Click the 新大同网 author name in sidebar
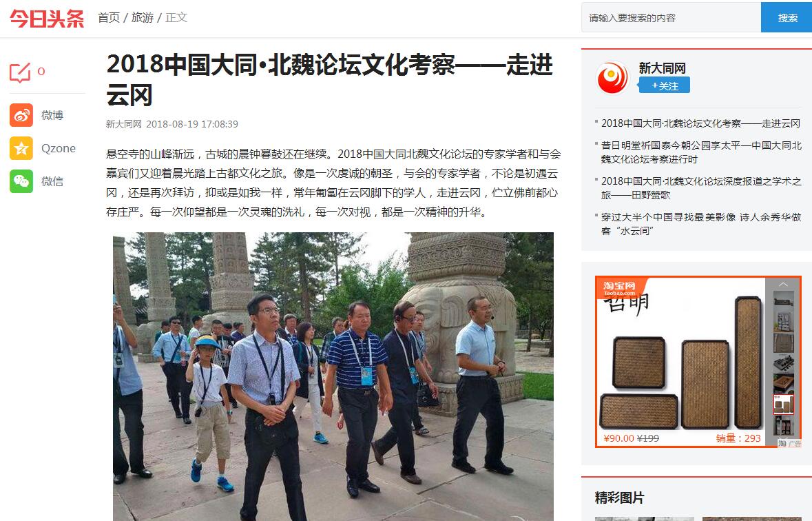Viewport: 812px width, 521px height. 663,68
